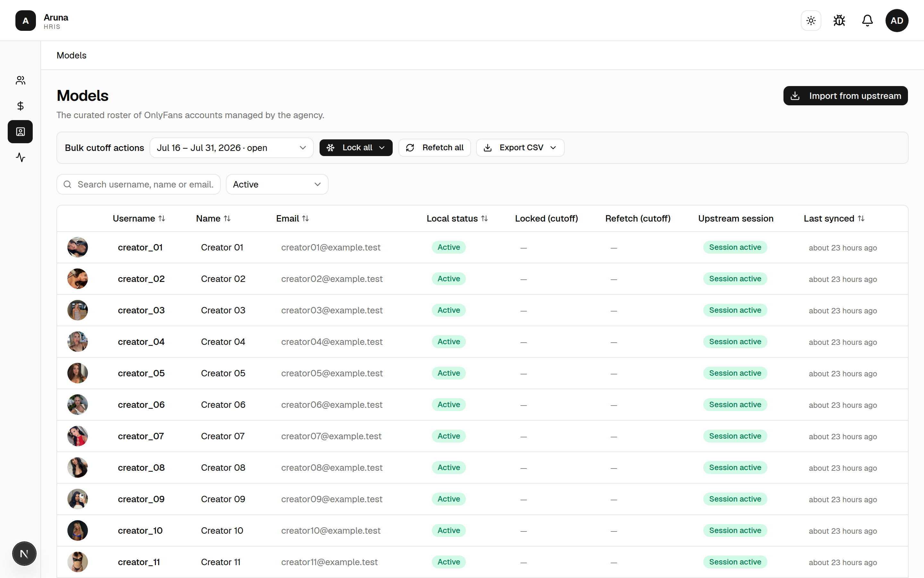Click the Upstream session column header
The width and height of the screenshot is (924, 578).
(x=736, y=218)
